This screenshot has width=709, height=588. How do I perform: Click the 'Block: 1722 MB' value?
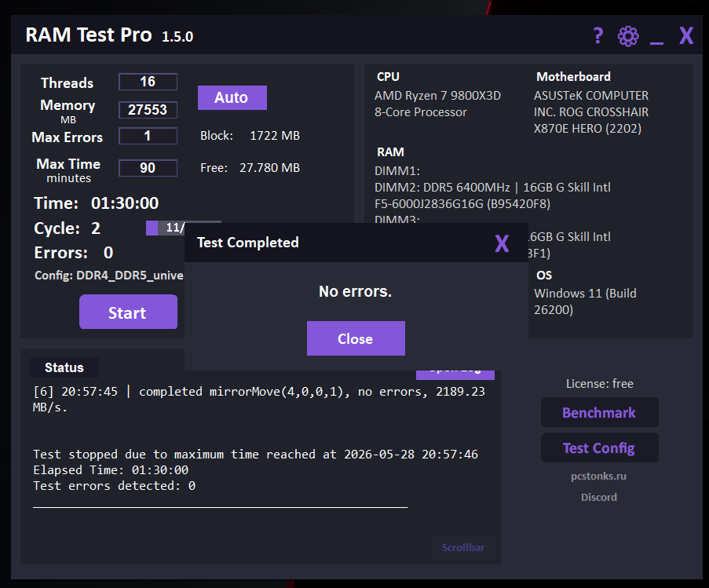250,136
